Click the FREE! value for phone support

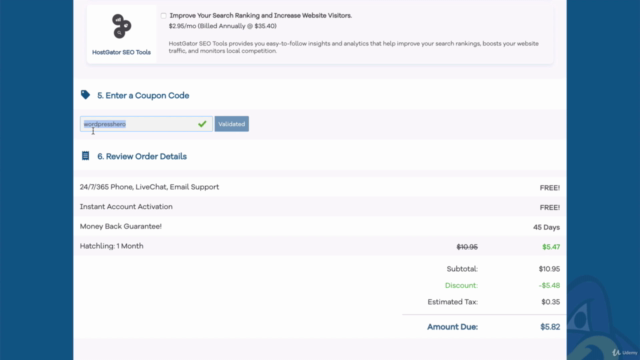(549, 188)
